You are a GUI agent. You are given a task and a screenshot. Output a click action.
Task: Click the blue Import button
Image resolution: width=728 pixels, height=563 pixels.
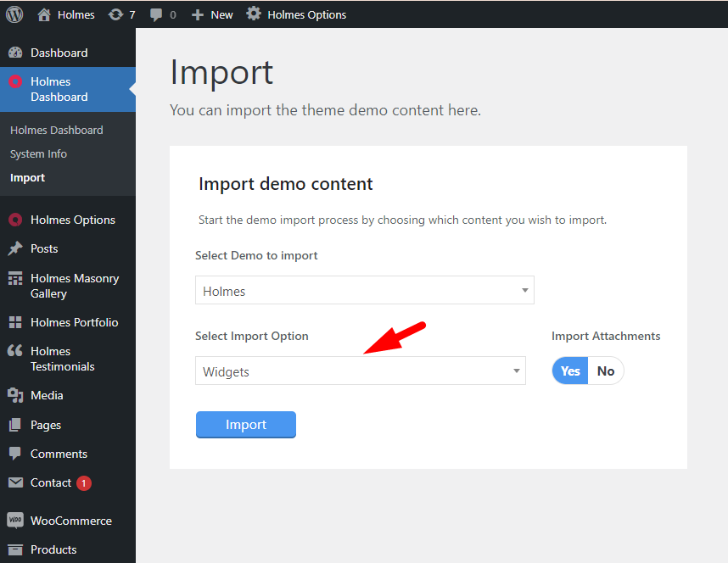pyautogui.click(x=245, y=424)
